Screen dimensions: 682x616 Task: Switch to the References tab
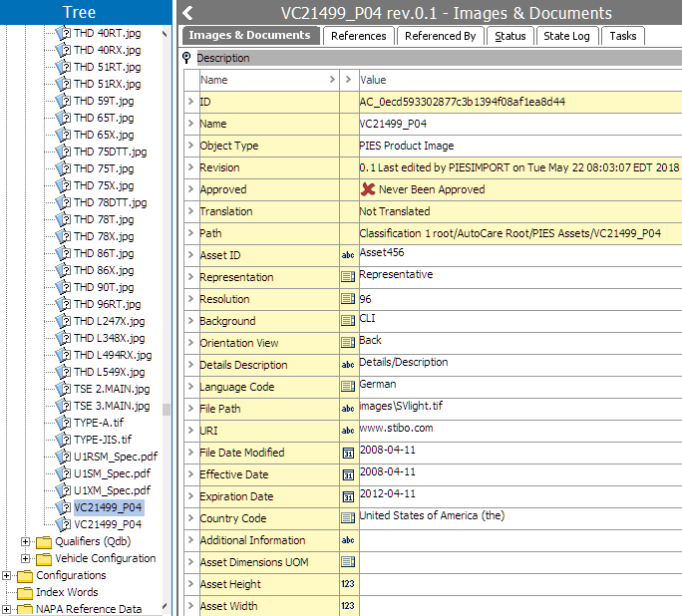pyautogui.click(x=358, y=36)
